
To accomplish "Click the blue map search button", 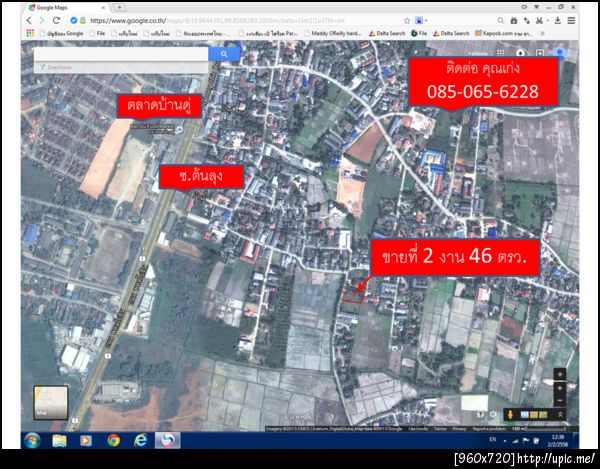I will pyautogui.click(x=224, y=54).
